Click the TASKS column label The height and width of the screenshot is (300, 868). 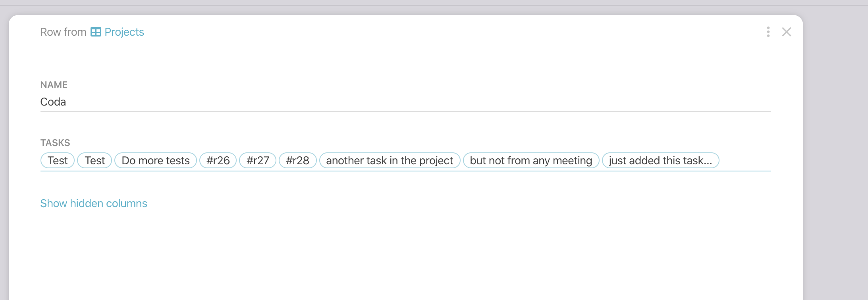coord(55,143)
